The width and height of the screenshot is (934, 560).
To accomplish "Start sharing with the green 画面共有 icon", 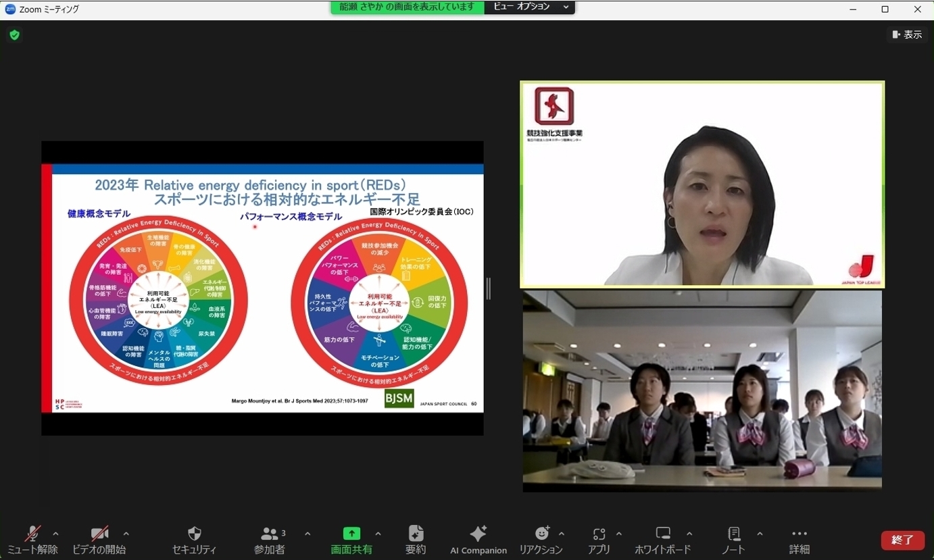I will (351, 534).
